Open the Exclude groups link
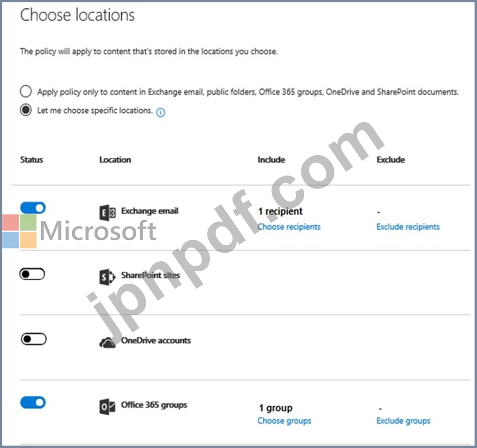The width and height of the screenshot is (477, 448). click(403, 421)
